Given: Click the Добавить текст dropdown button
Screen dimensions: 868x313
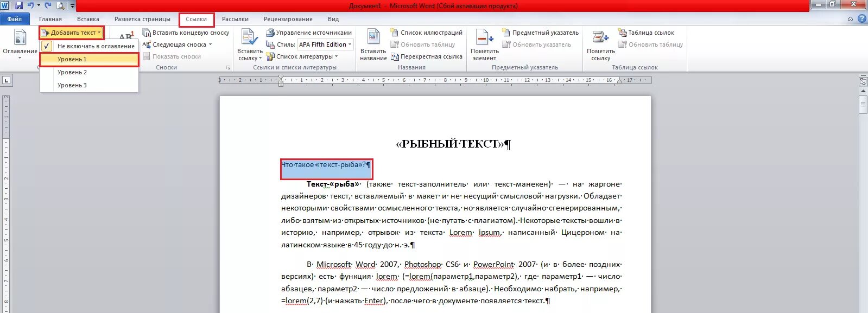Looking at the screenshot, I should coord(71,33).
